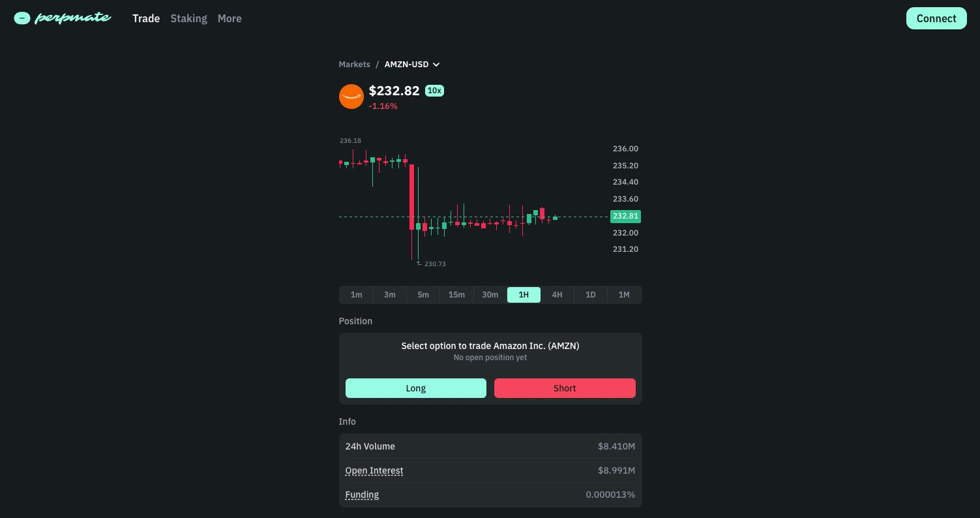Viewport: 980px width, 518px height.
Task: Click the -1.16% change value
Action: [383, 106]
